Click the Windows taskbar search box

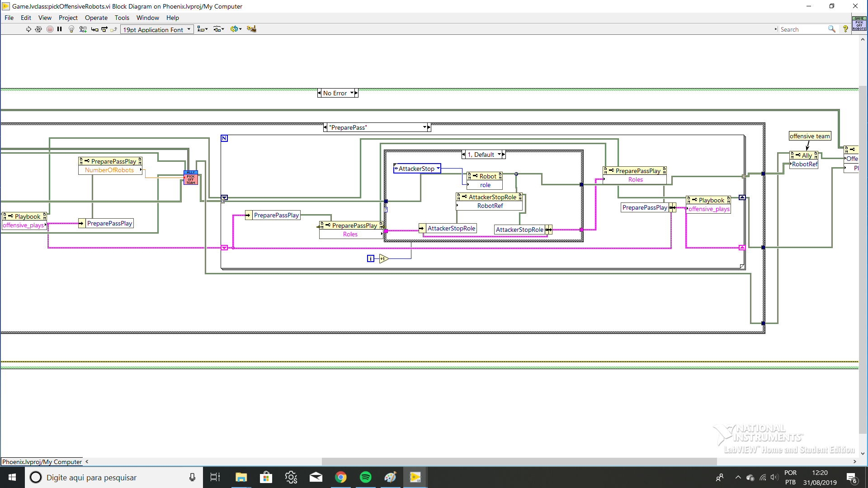click(113, 477)
